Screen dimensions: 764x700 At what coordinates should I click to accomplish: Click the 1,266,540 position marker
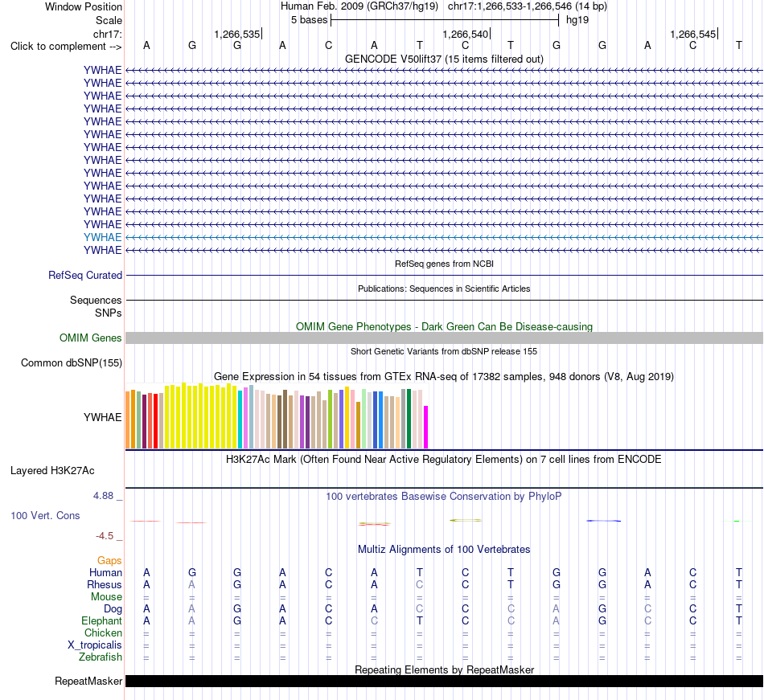(x=466, y=34)
